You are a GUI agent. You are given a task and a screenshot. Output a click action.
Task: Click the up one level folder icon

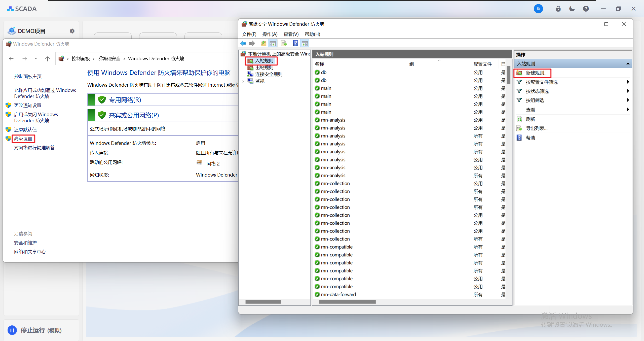pyautogui.click(x=263, y=43)
